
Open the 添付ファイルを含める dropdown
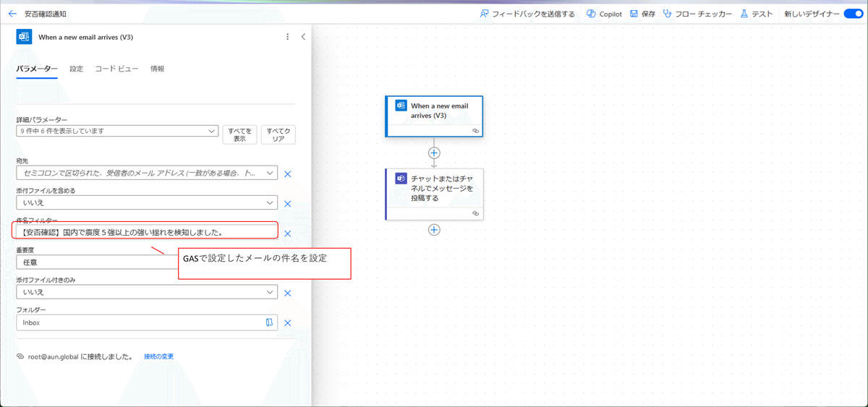(x=147, y=203)
